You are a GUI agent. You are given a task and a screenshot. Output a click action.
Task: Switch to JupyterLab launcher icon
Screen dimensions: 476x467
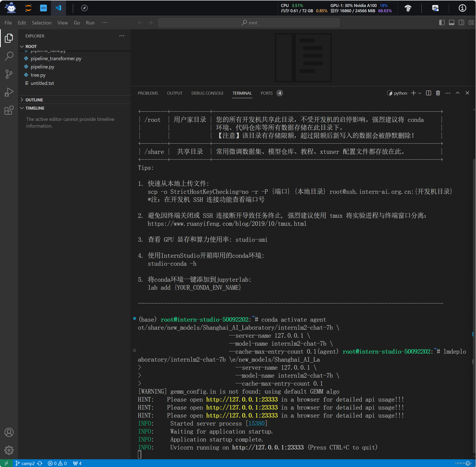[x=28, y=8]
